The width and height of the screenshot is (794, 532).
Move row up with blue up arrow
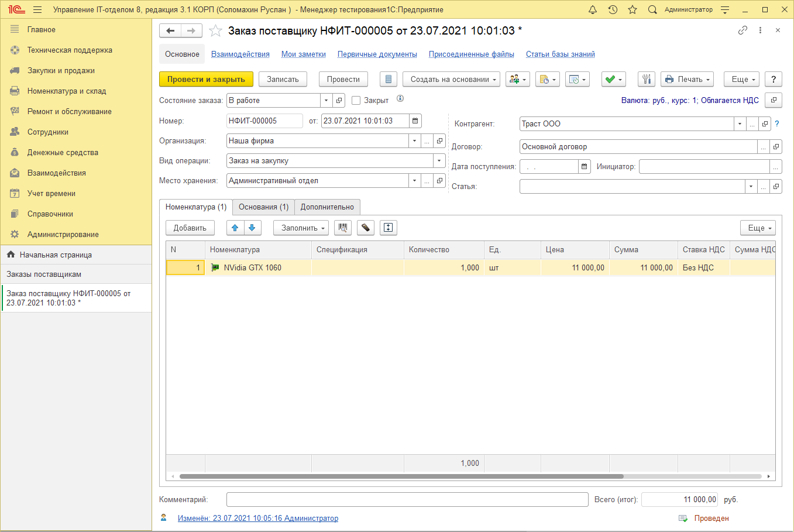point(235,228)
